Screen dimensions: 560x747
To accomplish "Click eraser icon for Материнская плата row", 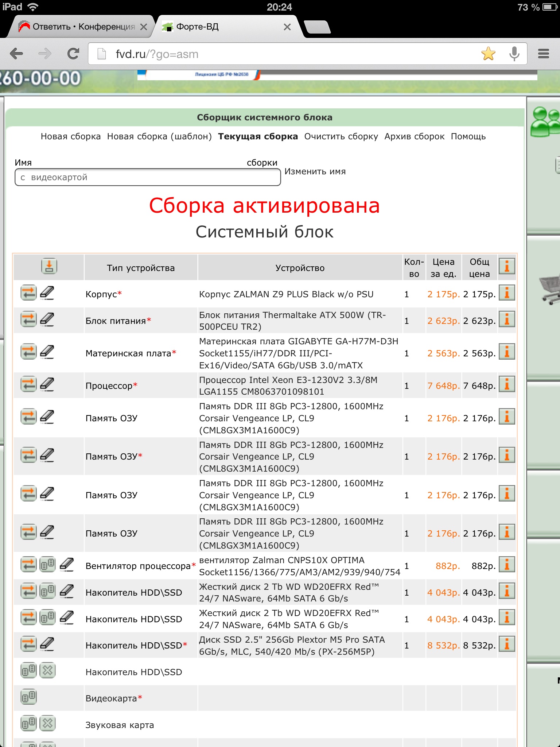I will [47, 352].
